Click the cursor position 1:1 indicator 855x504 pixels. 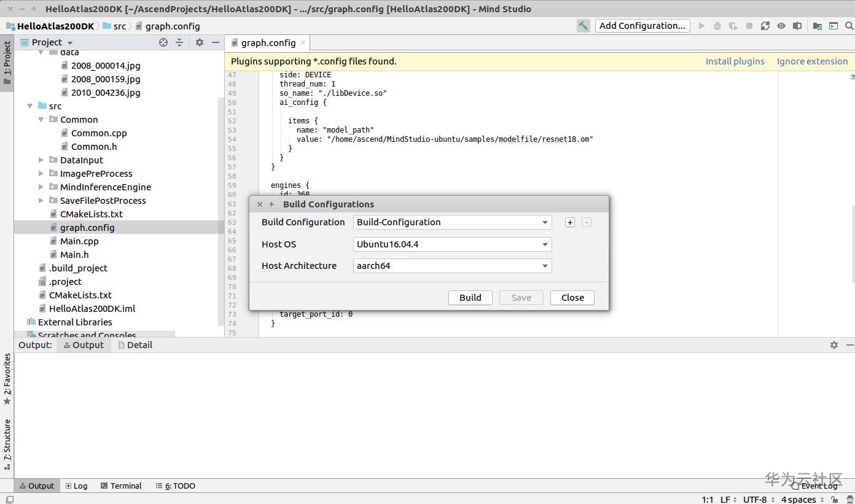[x=708, y=500]
